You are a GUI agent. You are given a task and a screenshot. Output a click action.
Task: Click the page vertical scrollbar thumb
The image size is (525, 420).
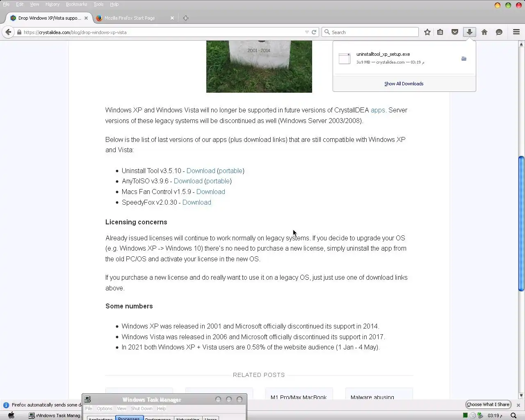[521, 224]
